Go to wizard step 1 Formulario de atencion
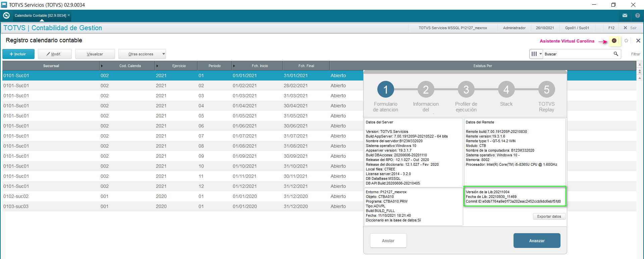This screenshot has width=644, height=259. coord(386,90)
